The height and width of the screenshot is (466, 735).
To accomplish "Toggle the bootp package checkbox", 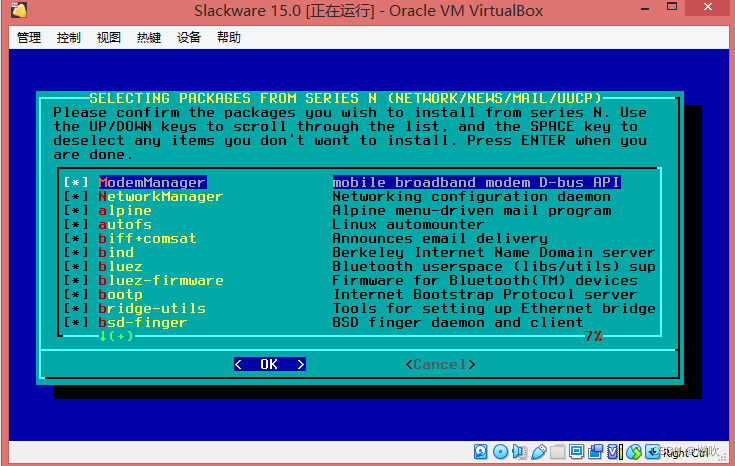I will point(76,295).
